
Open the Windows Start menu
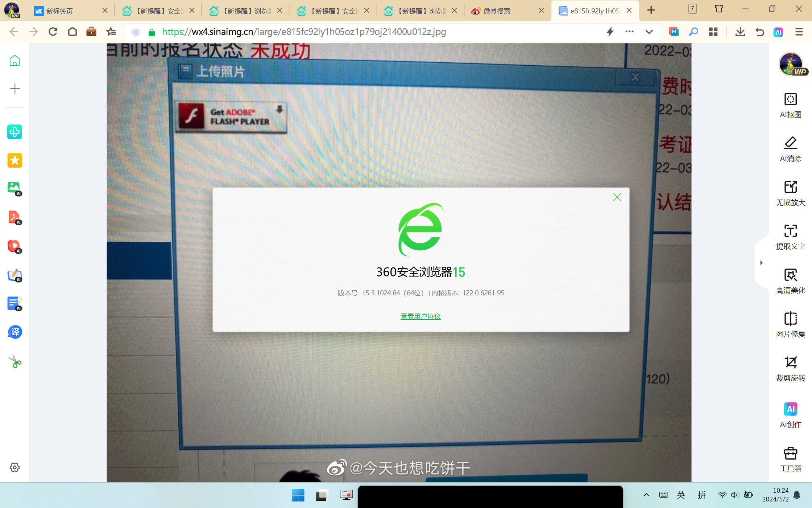[x=298, y=495]
